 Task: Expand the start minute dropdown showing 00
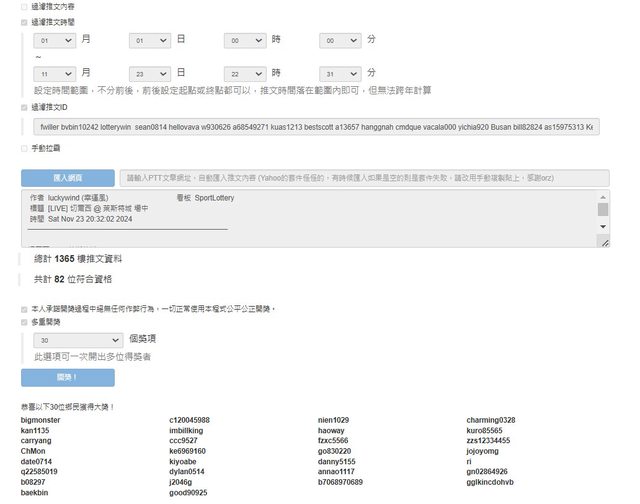[x=340, y=41]
